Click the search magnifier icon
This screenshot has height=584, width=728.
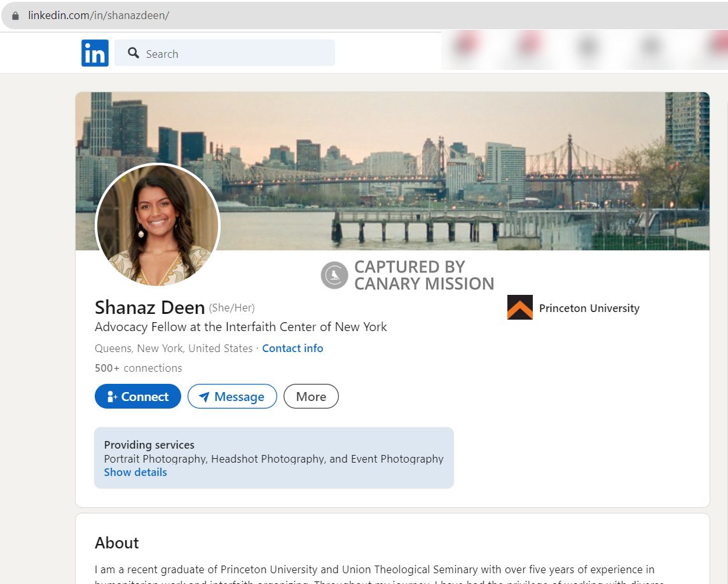coord(134,53)
